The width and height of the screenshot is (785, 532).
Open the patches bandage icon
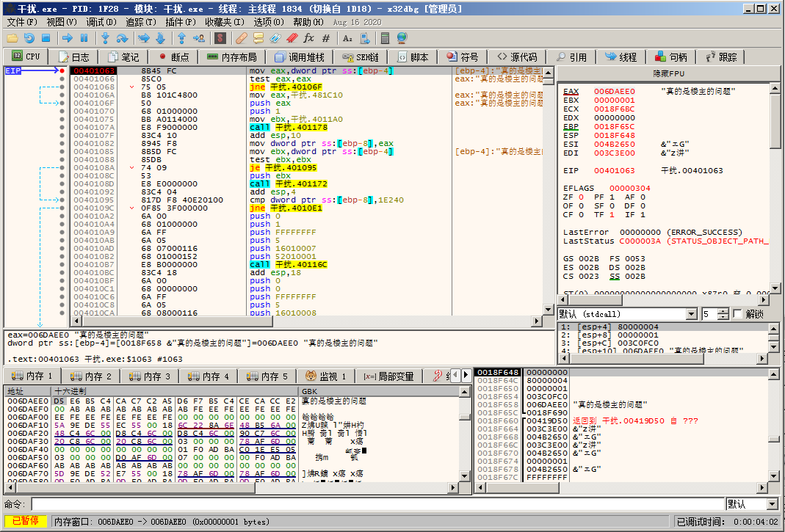(x=240, y=38)
